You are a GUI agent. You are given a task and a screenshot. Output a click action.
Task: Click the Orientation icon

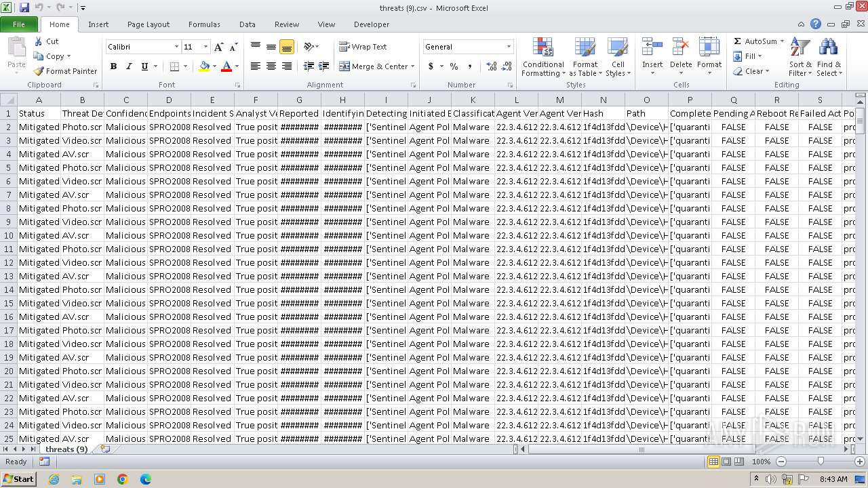click(309, 47)
